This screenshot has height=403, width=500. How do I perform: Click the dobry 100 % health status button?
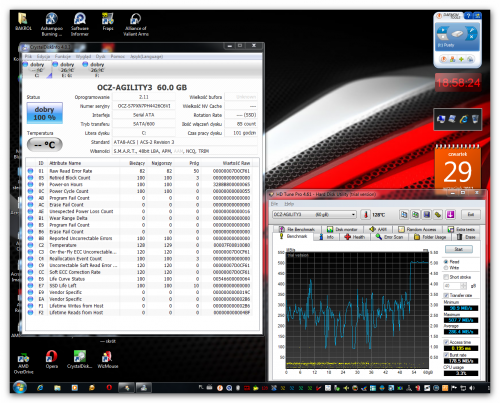click(x=44, y=113)
